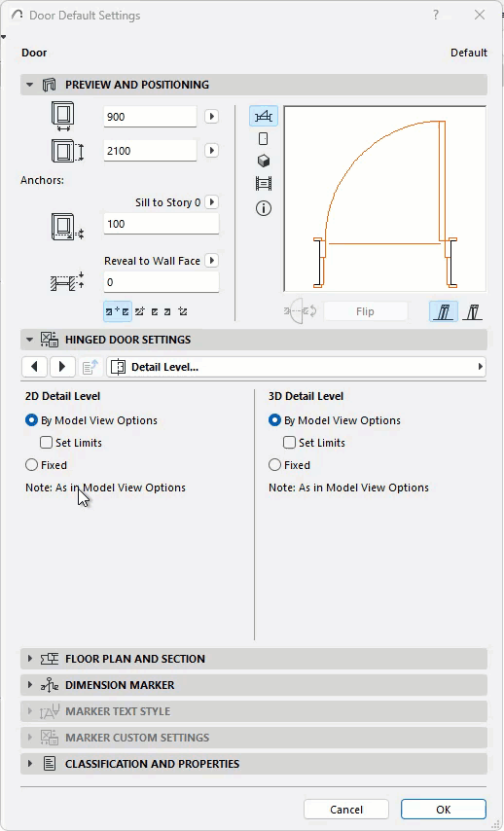Image resolution: width=504 pixels, height=831 pixels.
Task: Expand the Marker Text Style panel
Action: [x=30, y=711]
